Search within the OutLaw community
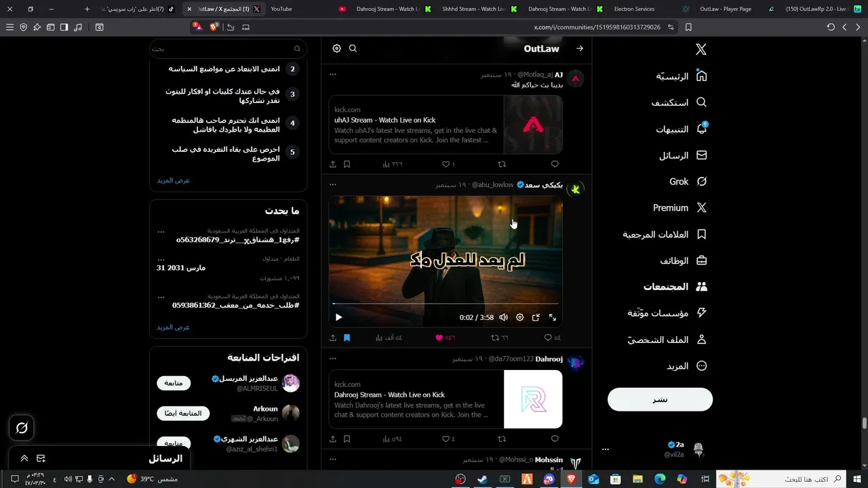This screenshot has width=868, height=488. coord(353,48)
